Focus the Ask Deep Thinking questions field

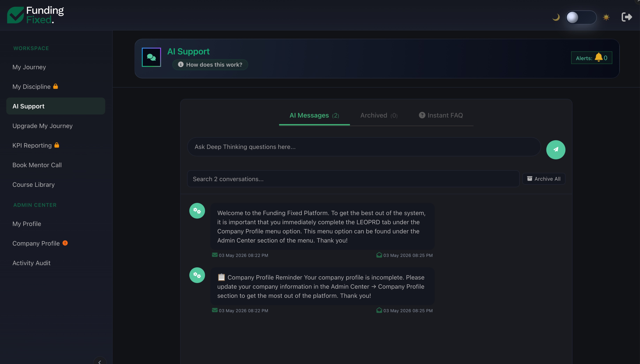pyautogui.click(x=364, y=147)
